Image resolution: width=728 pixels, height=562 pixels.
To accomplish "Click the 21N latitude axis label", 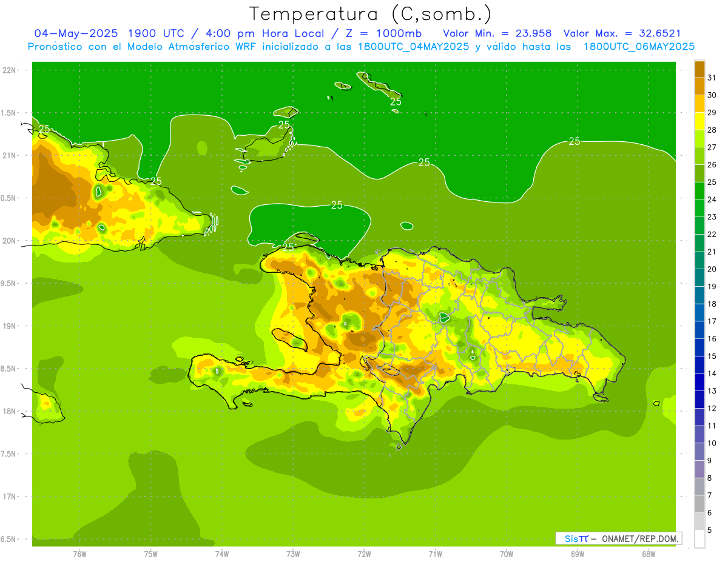I will (9, 155).
